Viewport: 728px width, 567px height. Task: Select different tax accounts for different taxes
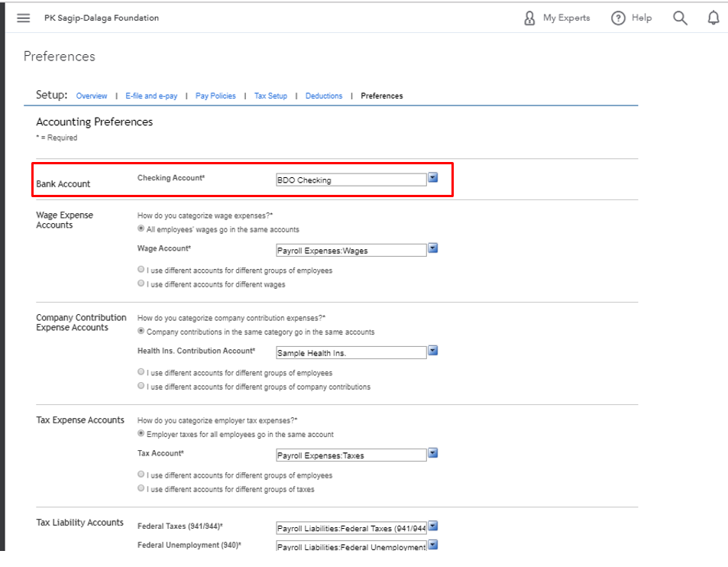point(141,489)
